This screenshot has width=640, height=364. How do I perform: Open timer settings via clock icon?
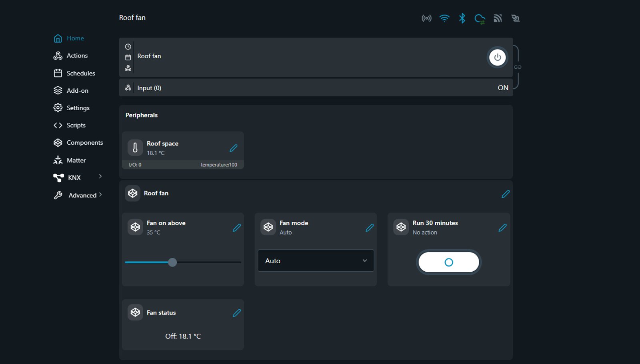pos(128,47)
